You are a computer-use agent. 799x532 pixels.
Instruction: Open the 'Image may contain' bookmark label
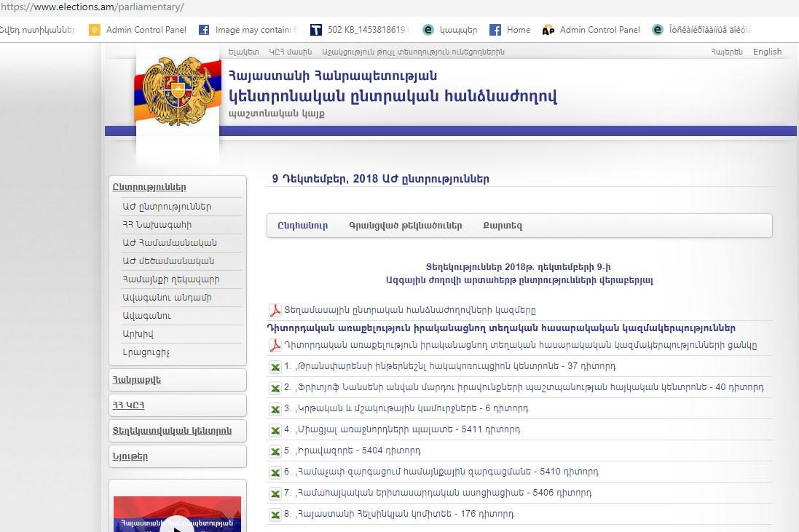[x=256, y=30]
